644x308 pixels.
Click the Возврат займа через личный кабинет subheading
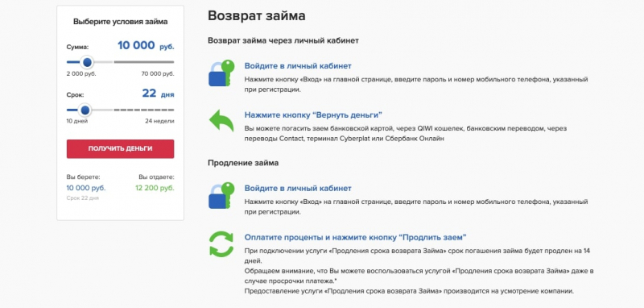(283, 40)
